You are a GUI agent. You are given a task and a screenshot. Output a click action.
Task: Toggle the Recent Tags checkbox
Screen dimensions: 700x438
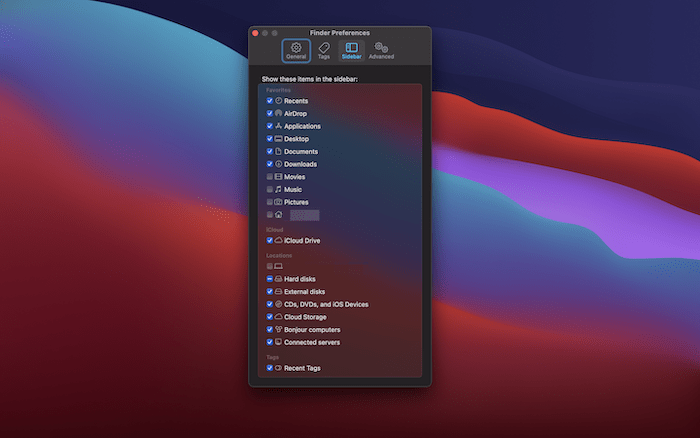(x=270, y=368)
